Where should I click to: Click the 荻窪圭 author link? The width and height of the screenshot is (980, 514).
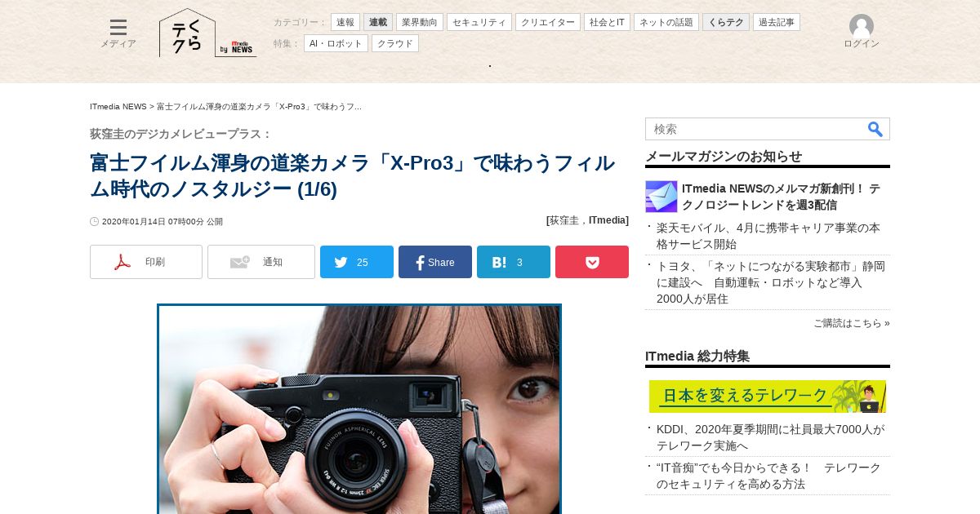(563, 220)
